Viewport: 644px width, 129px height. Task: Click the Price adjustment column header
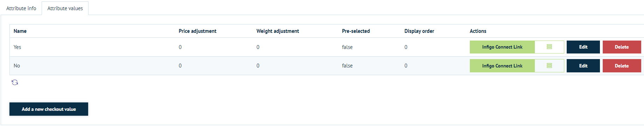197,31
